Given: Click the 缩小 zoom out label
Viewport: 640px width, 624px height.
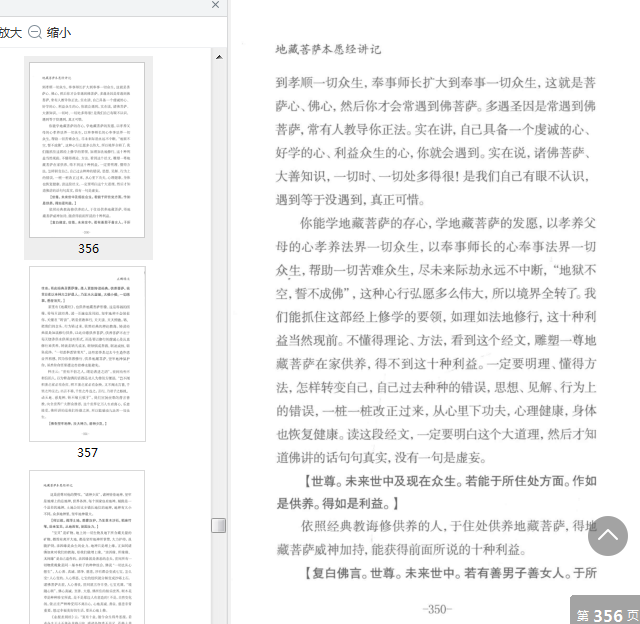Looking at the screenshot, I should 59,32.
